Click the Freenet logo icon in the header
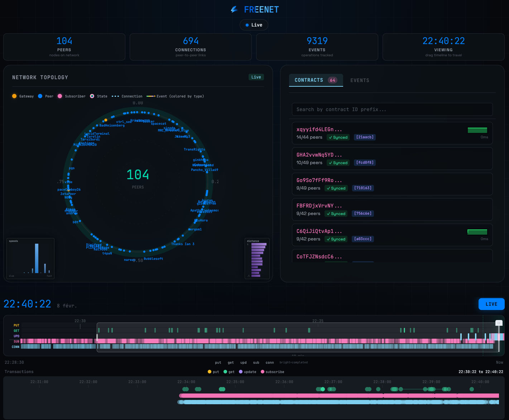509x420 pixels. pos(235,9)
